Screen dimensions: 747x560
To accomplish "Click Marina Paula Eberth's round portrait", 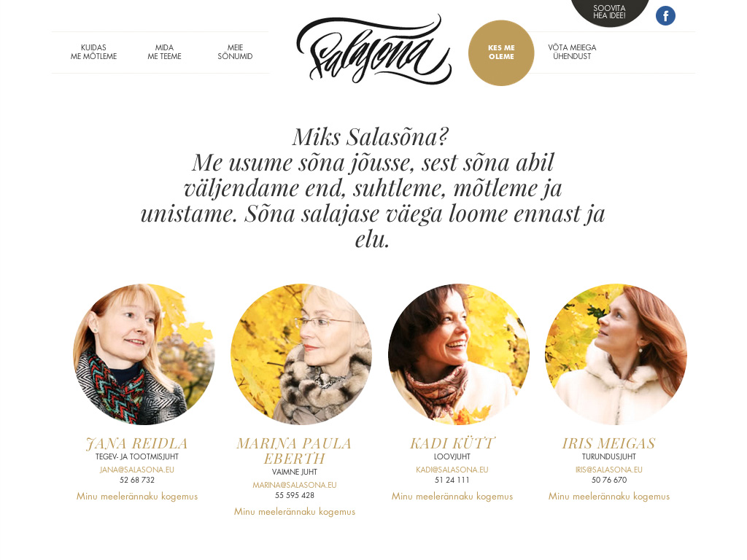I will coord(301,354).
